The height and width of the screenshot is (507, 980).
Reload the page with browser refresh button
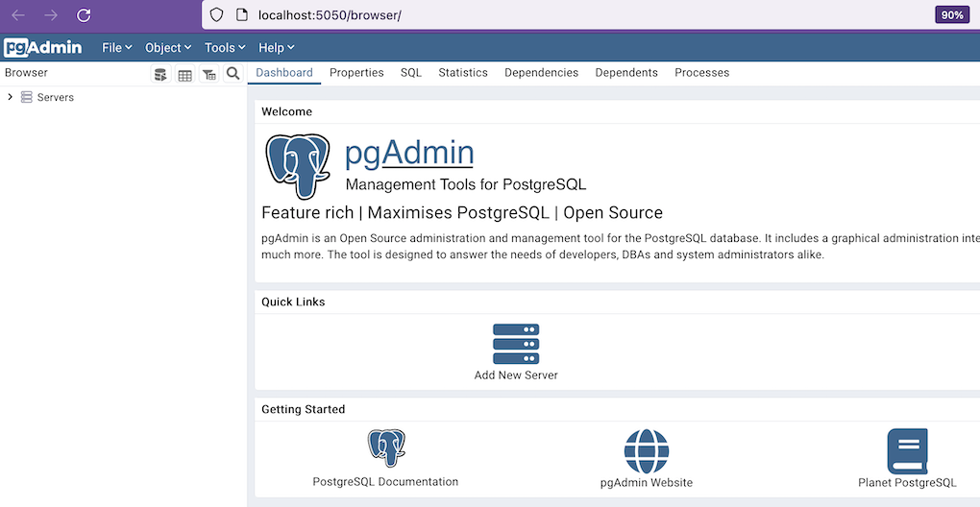[x=84, y=15]
